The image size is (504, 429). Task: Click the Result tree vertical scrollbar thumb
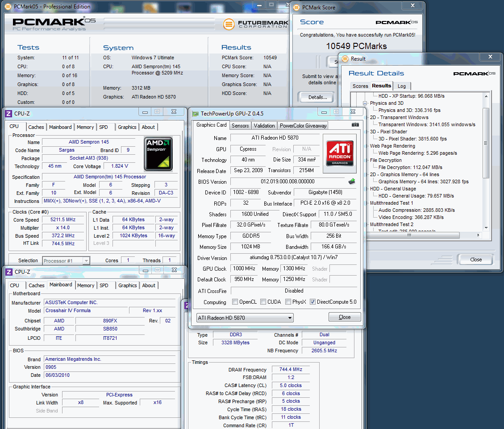(486, 143)
